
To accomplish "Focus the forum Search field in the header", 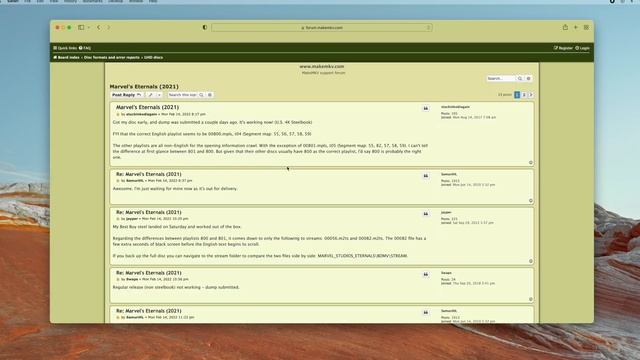I will click(500, 78).
